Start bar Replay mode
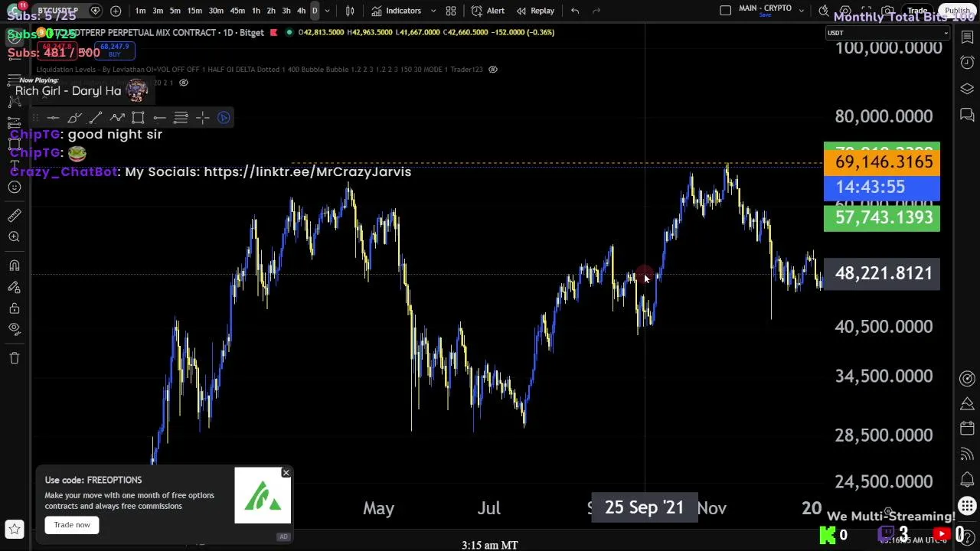The image size is (980, 551). (x=535, y=11)
